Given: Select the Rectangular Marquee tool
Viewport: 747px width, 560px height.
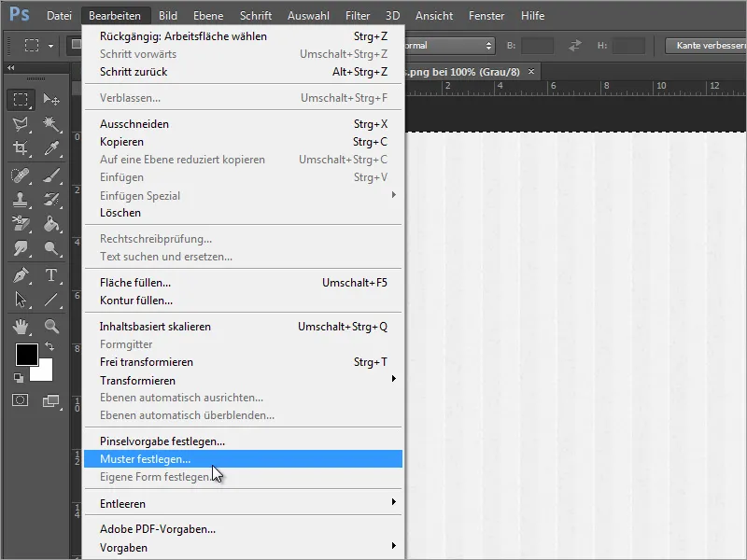Looking at the screenshot, I should (x=21, y=100).
